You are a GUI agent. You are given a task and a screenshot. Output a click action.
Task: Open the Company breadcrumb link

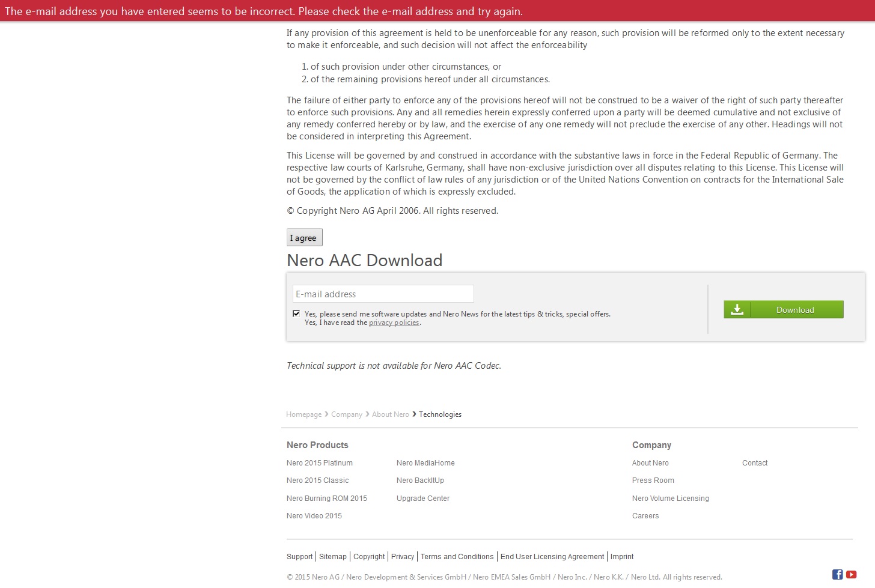tap(347, 414)
